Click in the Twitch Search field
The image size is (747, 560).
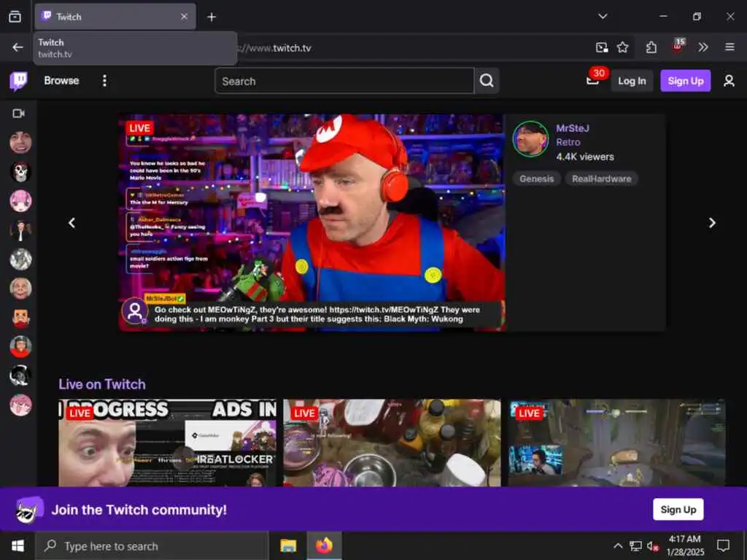point(344,81)
